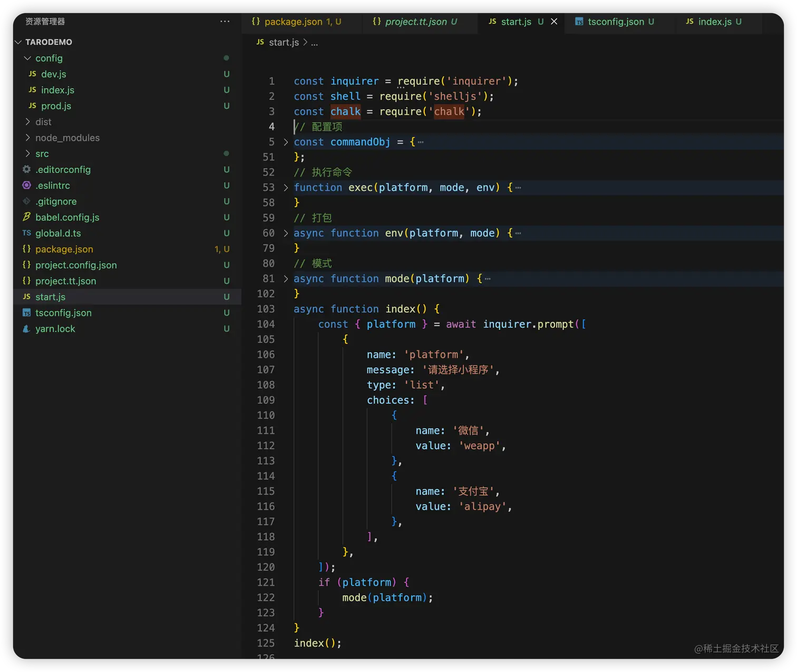
Task: Expand folded ellipsis after env(platform, mode)
Action: tap(518, 233)
